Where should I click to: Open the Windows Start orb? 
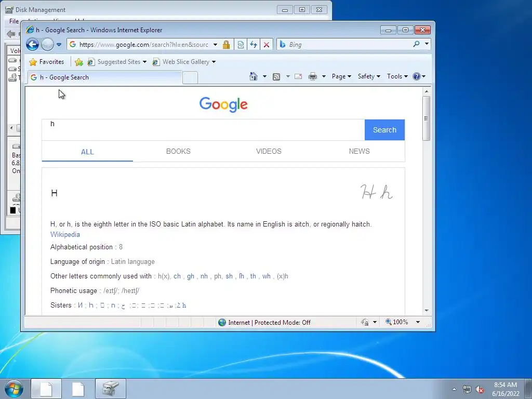click(x=14, y=389)
